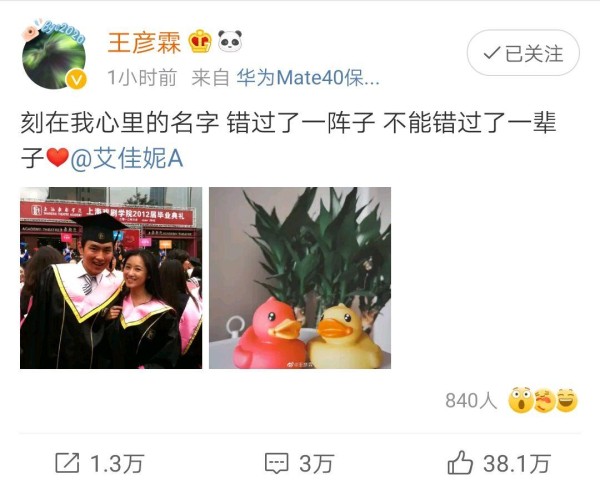Screen dimensions: 600x490
Task: Tap the crown membership icon
Action: (x=200, y=41)
